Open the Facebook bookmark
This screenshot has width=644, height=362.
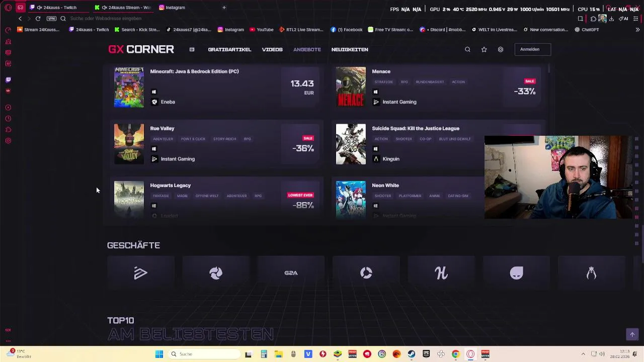[347, 30]
